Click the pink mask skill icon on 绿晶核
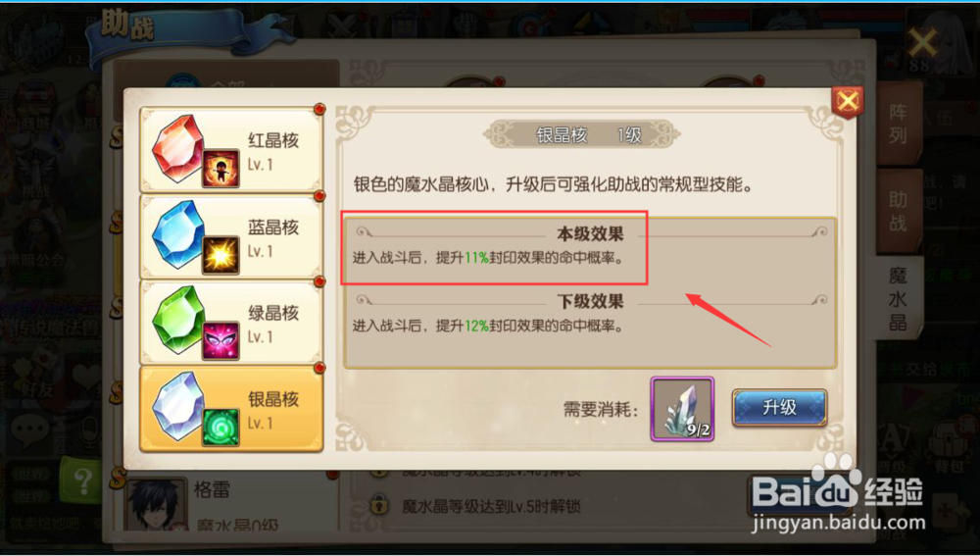The width and height of the screenshot is (980, 556). 220,341
